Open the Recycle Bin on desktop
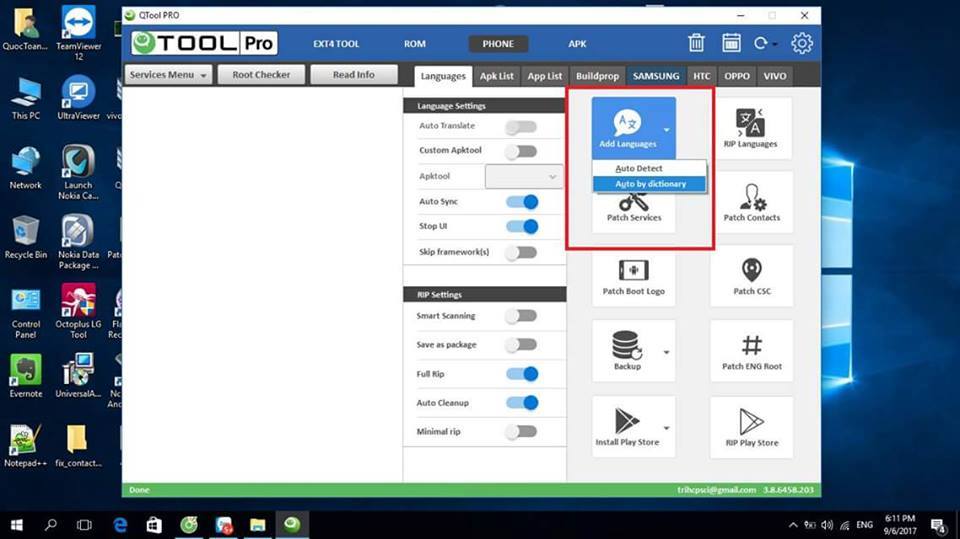 pos(26,238)
